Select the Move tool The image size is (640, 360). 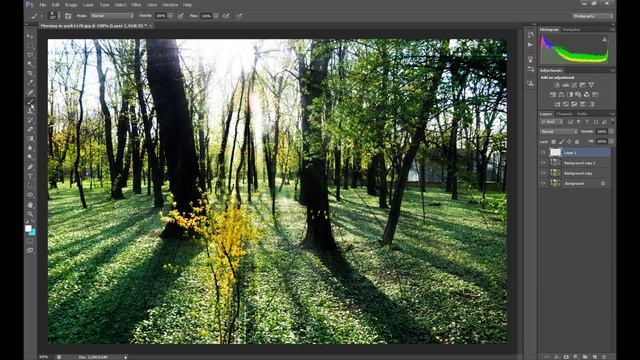coord(30,36)
